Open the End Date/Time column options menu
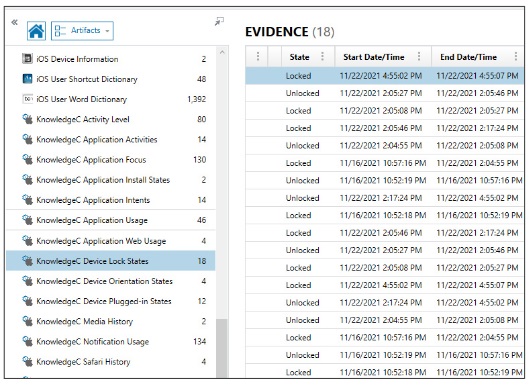This screenshot has width=531, height=387. [x=516, y=57]
